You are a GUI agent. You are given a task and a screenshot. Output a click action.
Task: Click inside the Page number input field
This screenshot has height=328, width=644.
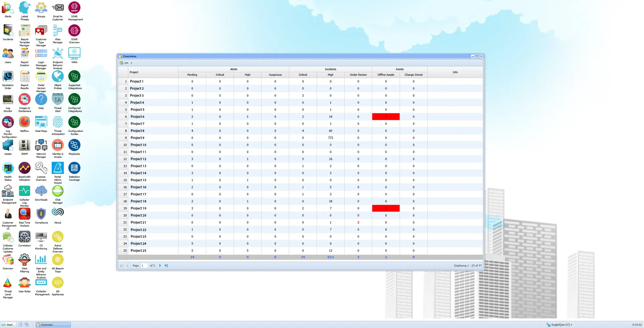point(144,266)
